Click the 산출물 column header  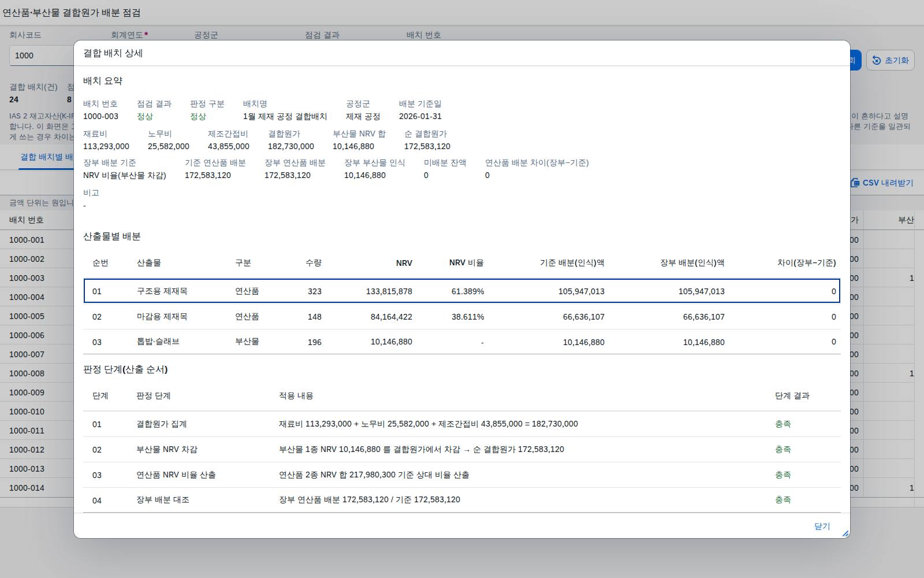[148, 263]
